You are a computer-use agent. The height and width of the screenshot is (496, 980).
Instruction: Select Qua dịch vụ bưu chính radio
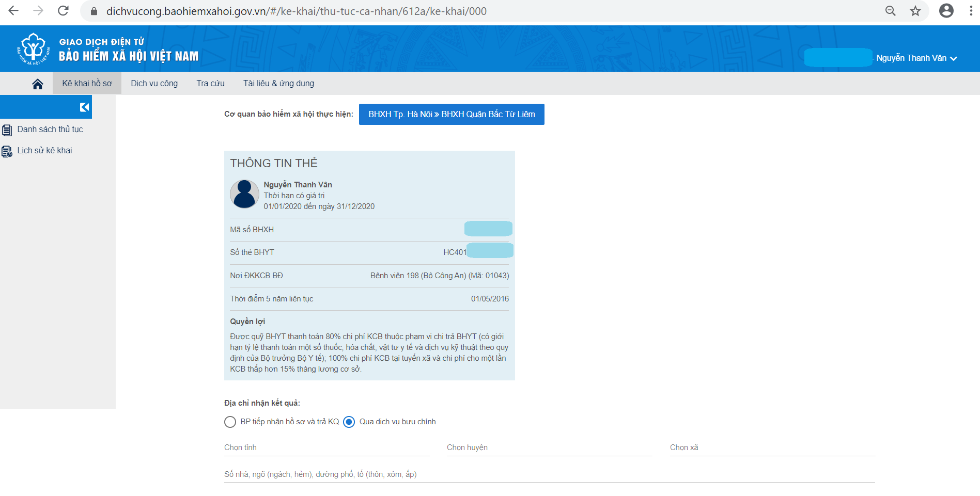click(x=349, y=422)
